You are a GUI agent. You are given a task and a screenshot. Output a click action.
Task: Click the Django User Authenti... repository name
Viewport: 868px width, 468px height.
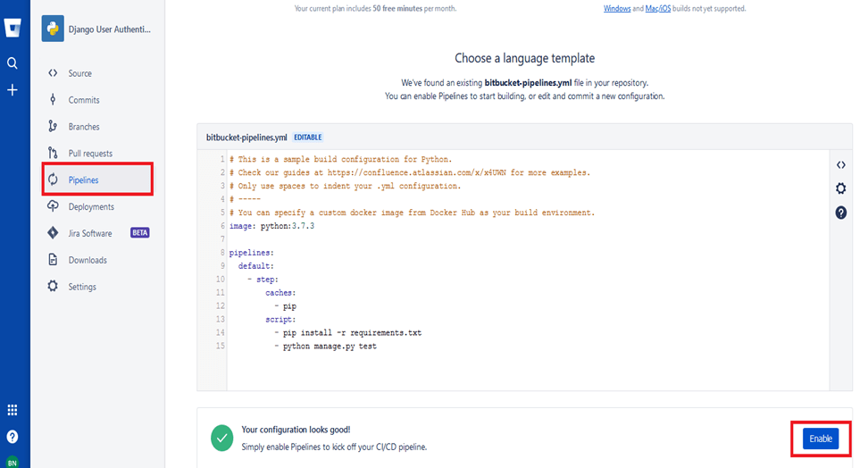(110, 29)
